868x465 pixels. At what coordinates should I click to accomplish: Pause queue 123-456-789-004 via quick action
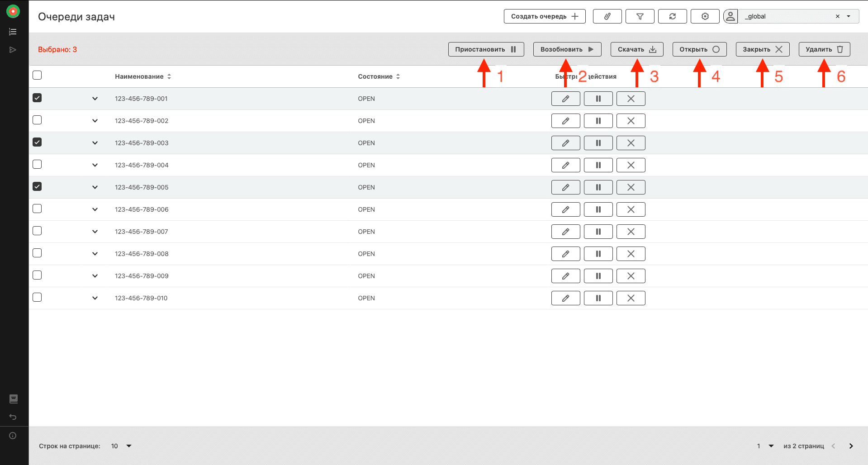(598, 165)
